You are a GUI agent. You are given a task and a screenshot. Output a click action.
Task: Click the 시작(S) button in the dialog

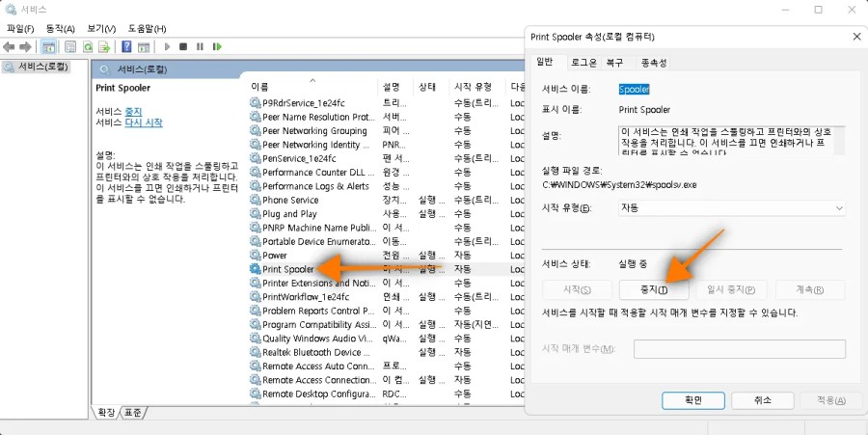577,290
